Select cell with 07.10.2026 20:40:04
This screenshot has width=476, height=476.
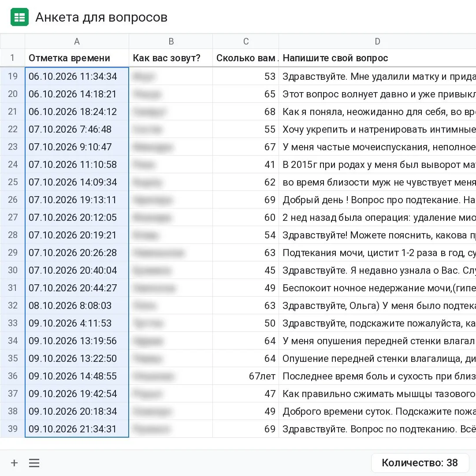pyautogui.click(x=77, y=270)
